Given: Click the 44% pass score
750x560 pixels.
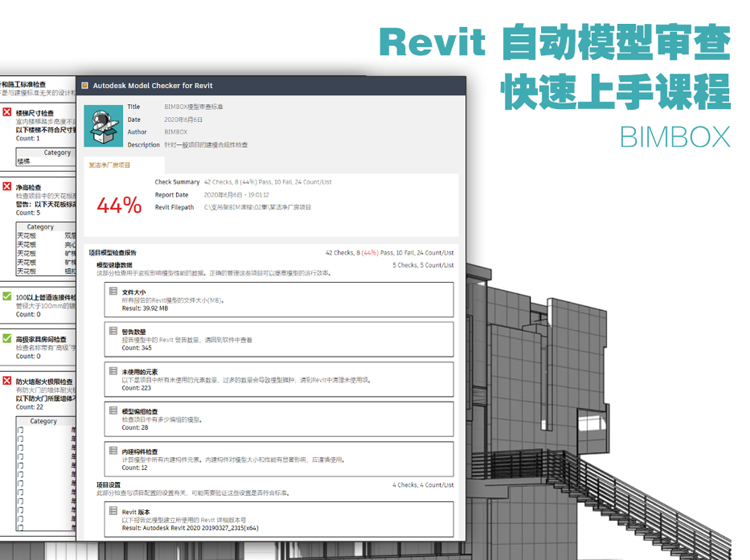Looking at the screenshot, I should pos(118,205).
